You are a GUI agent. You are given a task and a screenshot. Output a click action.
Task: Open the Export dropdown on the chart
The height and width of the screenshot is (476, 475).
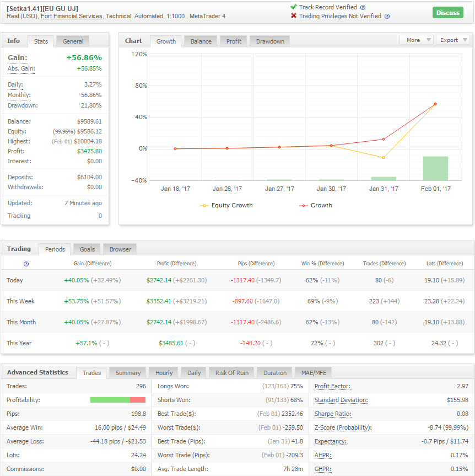(x=452, y=40)
